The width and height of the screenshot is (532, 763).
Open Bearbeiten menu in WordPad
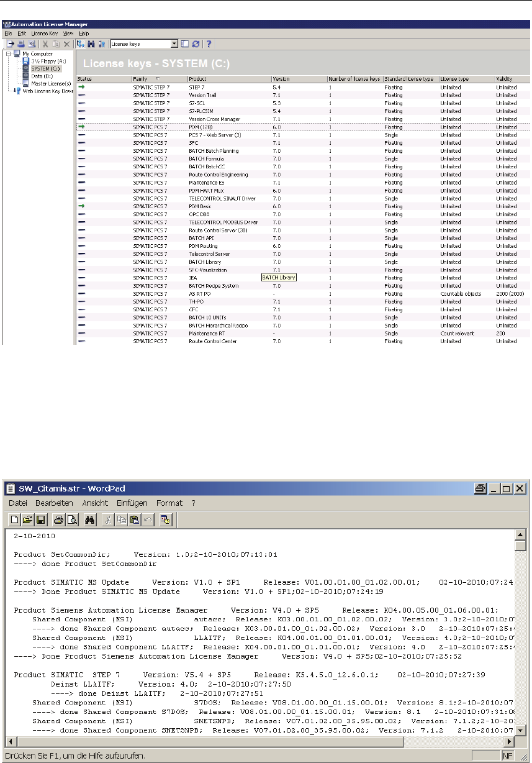[x=54, y=503]
